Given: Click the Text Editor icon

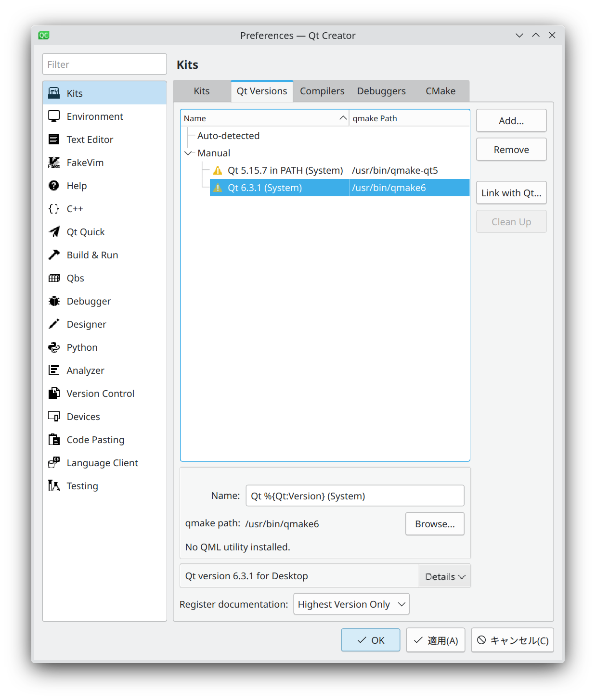Looking at the screenshot, I should coord(54,139).
